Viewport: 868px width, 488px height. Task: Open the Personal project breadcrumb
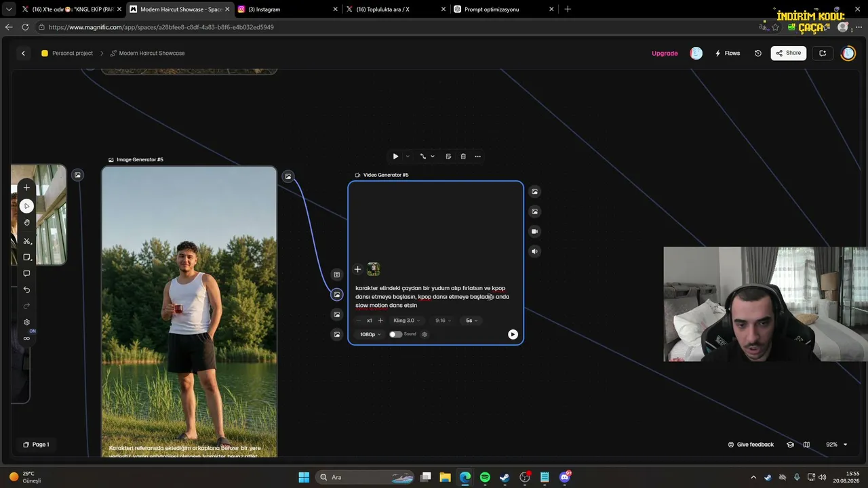point(67,54)
